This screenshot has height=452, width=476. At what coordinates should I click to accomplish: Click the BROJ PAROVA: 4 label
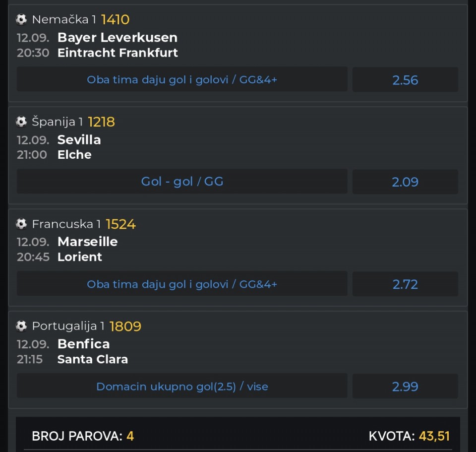coord(83,436)
